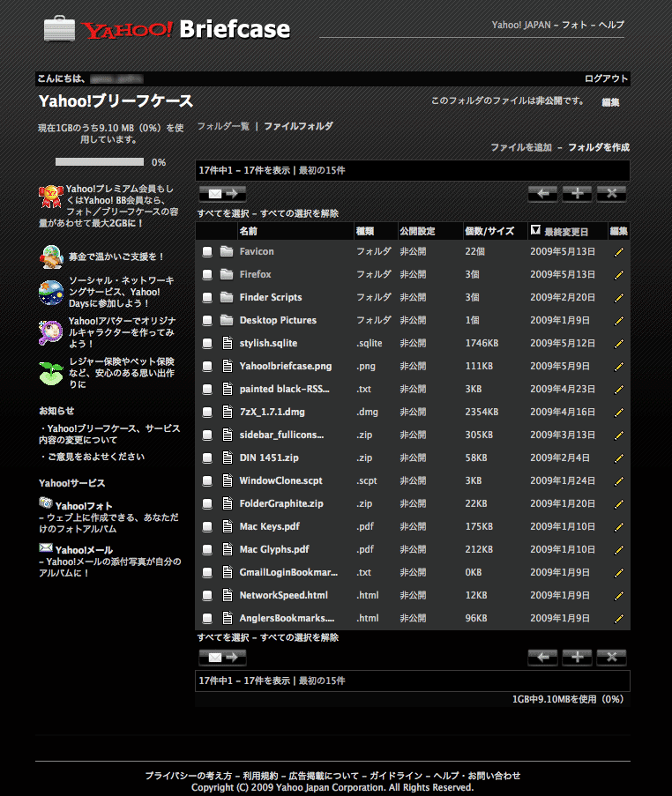This screenshot has height=796, width=672.
Task: Click pencil icon for Mac Keys.pdf row
Action: [618, 527]
